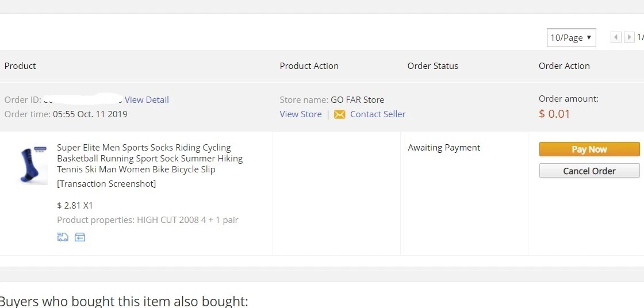Click the Contact Seller link

click(x=378, y=114)
